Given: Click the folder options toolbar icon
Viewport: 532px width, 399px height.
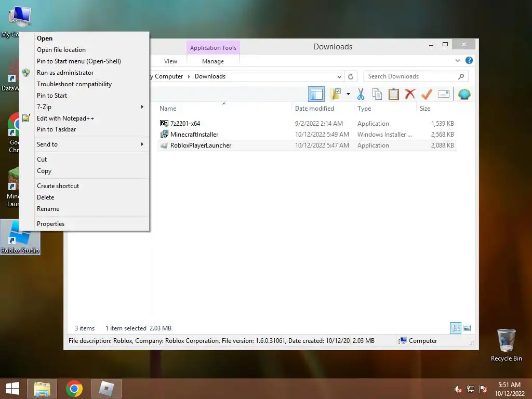Looking at the screenshot, I should click(x=336, y=94).
